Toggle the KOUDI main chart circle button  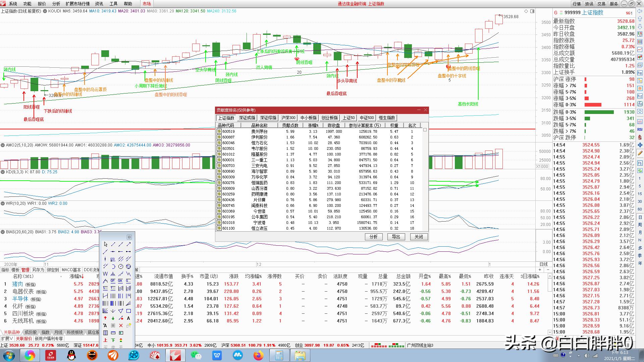[x=45, y=11]
